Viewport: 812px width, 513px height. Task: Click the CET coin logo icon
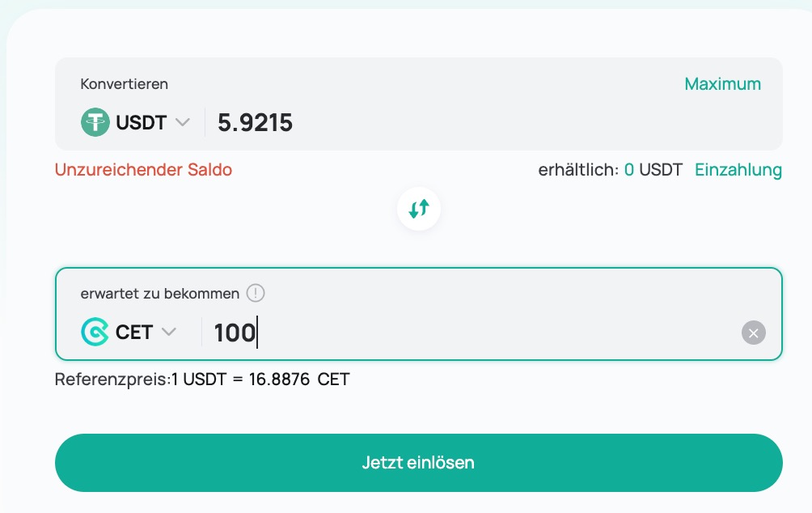95,333
